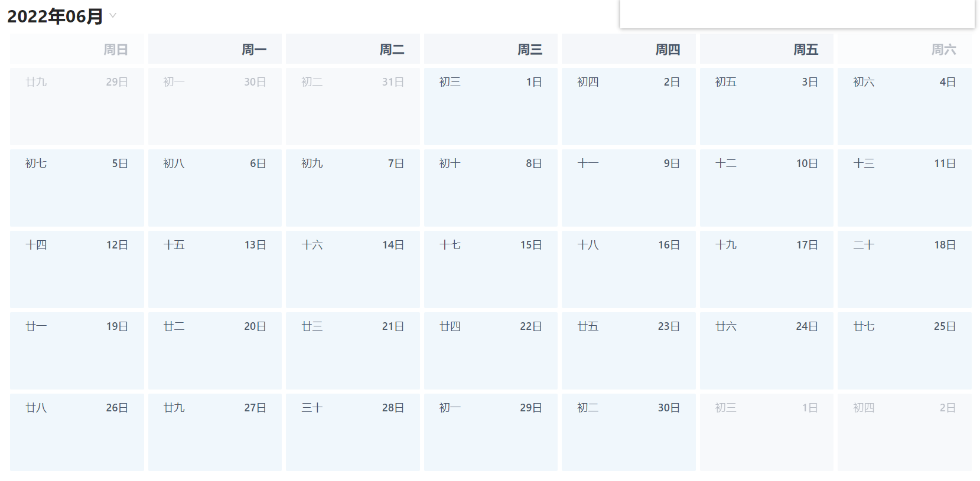980x481 pixels.
Task: Pick the 4日 初六 date cell
Action: [904, 106]
